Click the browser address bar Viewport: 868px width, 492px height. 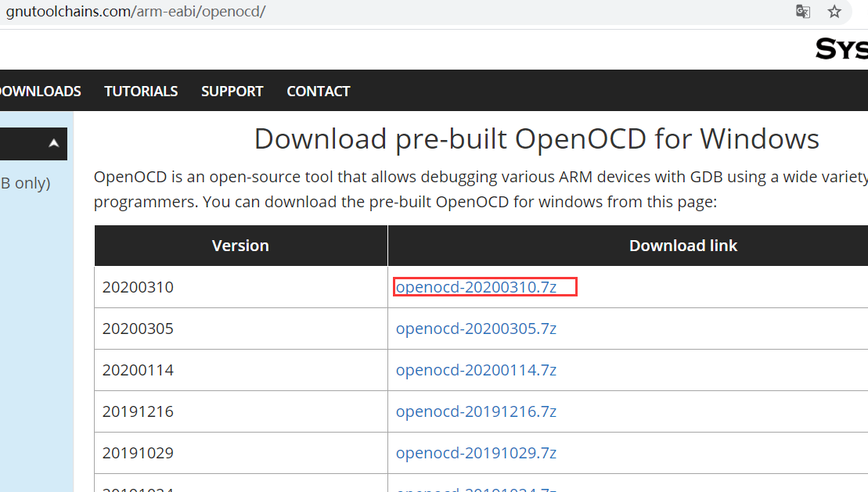click(313, 12)
